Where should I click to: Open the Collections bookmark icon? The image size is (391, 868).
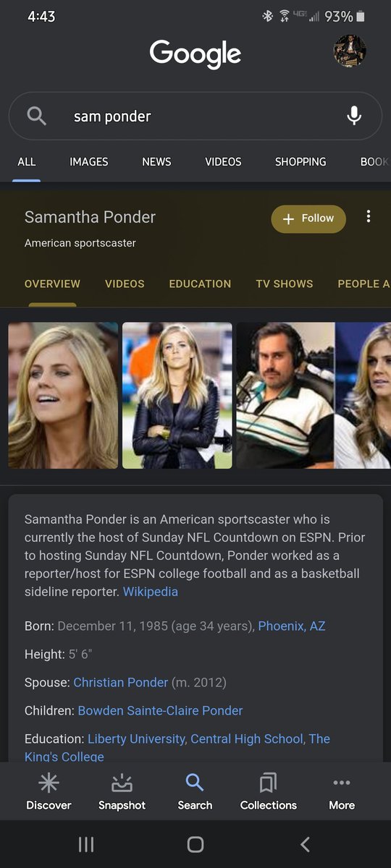[269, 783]
